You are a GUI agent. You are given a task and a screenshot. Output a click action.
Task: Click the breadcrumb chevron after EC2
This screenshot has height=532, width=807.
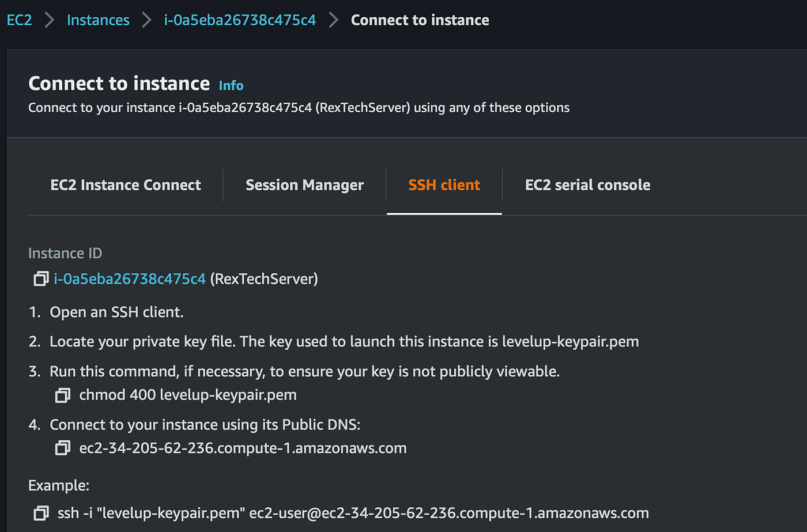click(50, 20)
